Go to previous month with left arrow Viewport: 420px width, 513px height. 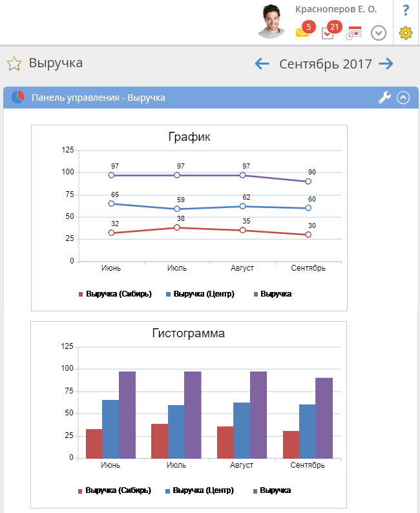(262, 63)
